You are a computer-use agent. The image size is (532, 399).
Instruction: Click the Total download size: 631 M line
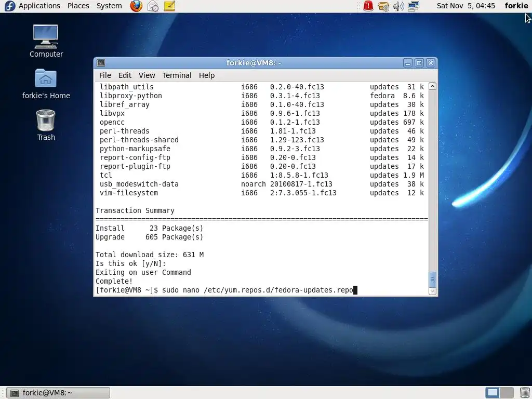pyautogui.click(x=149, y=255)
